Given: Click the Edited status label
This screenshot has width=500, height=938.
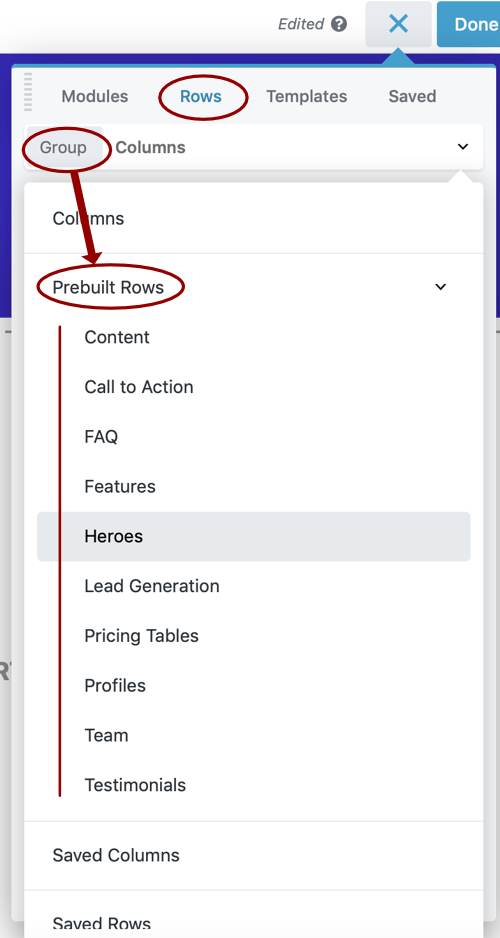Looking at the screenshot, I should 301,24.
